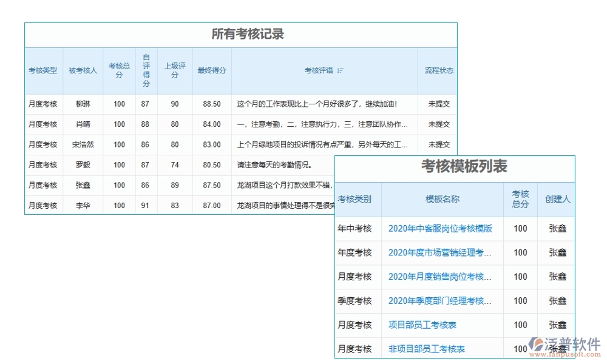Viewport: 607px width, 364px height.
Task: Click the 考核模板列表 table title
Action: [x=463, y=166]
